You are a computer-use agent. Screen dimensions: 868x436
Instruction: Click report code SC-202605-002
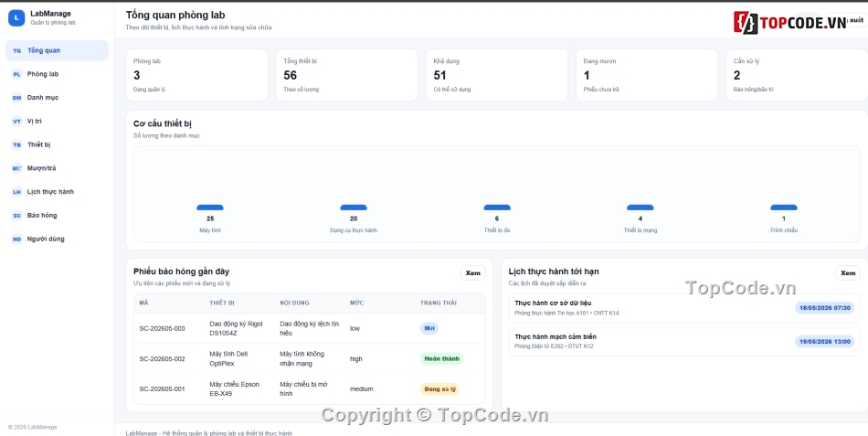[x=163, y=359]
